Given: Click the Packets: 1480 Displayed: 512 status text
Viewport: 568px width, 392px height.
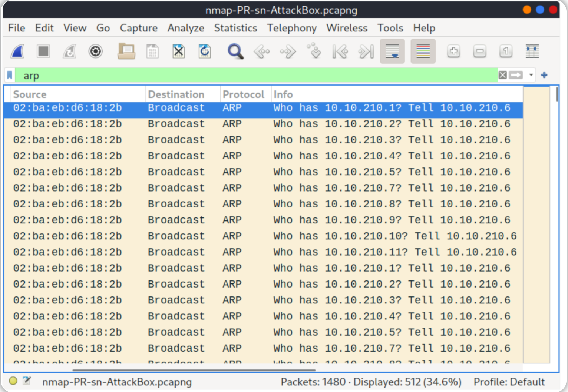Looking at the screenshot, I should pyautogui.click(x=371, y=382).
